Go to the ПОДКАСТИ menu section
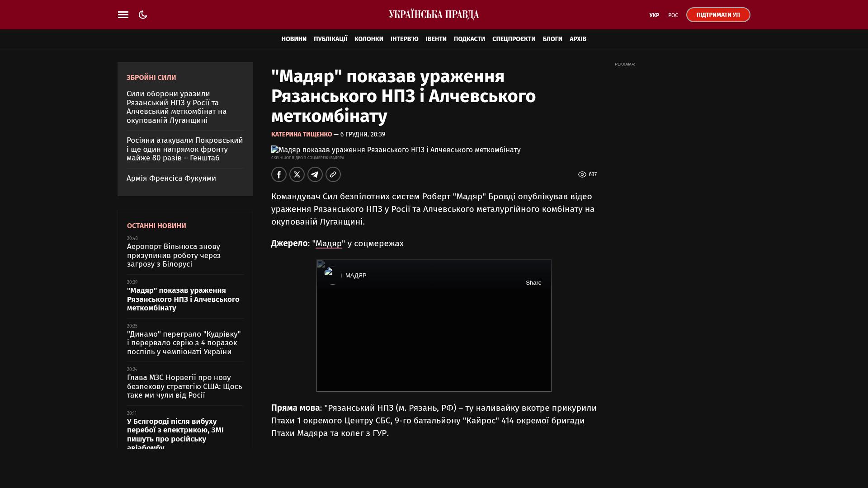868x488 pixels. tap(469, 39)
